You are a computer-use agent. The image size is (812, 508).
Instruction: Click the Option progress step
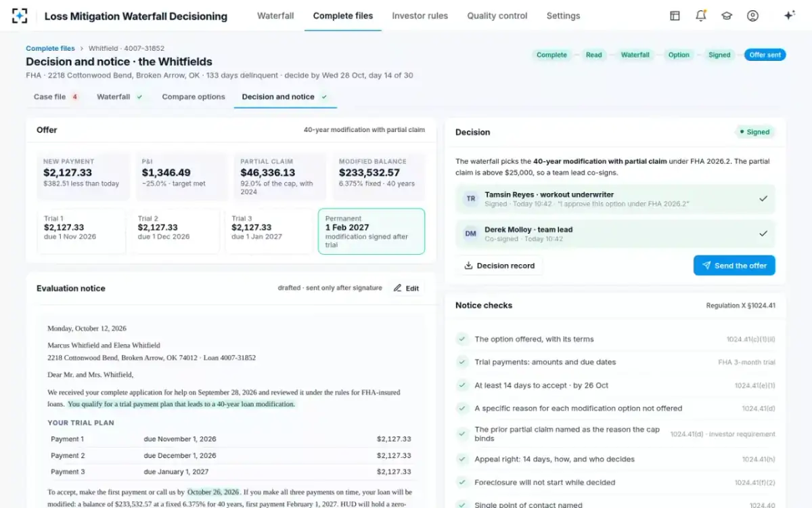(x=679, y=55)
